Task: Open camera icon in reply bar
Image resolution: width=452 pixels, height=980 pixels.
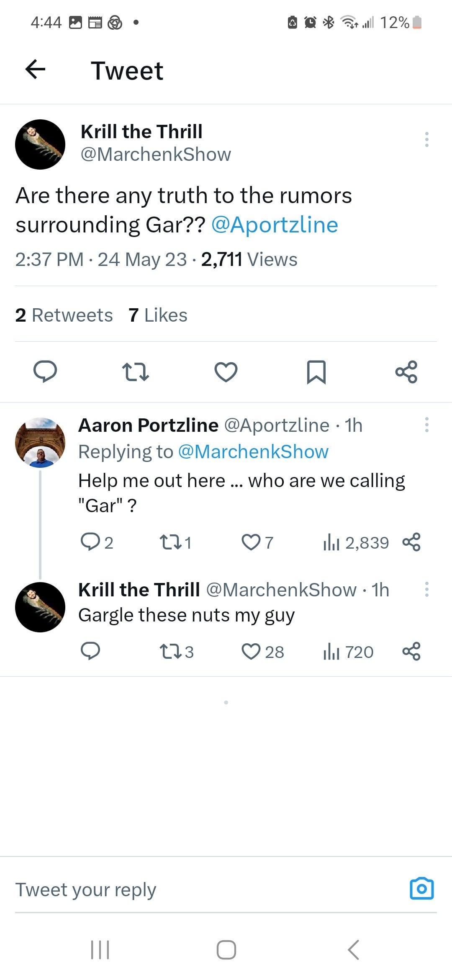Action: pyautogui.click(x=421, y=889)
